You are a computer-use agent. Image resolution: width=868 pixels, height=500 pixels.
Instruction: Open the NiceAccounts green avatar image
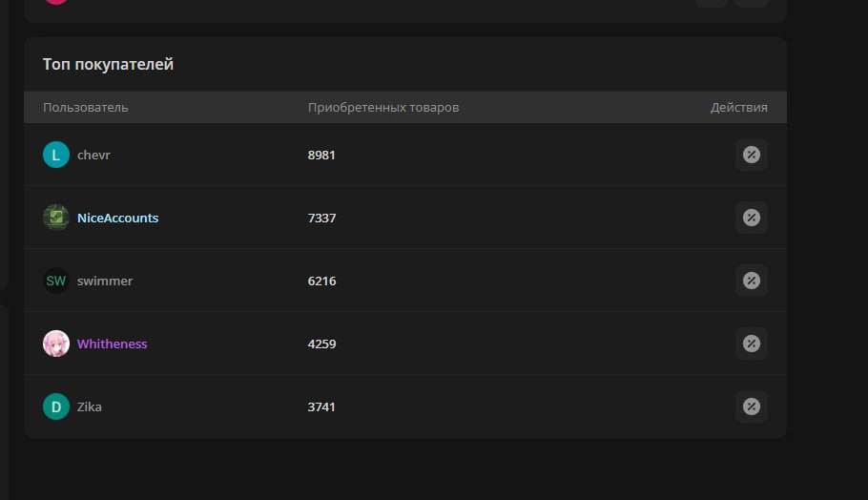56,218
